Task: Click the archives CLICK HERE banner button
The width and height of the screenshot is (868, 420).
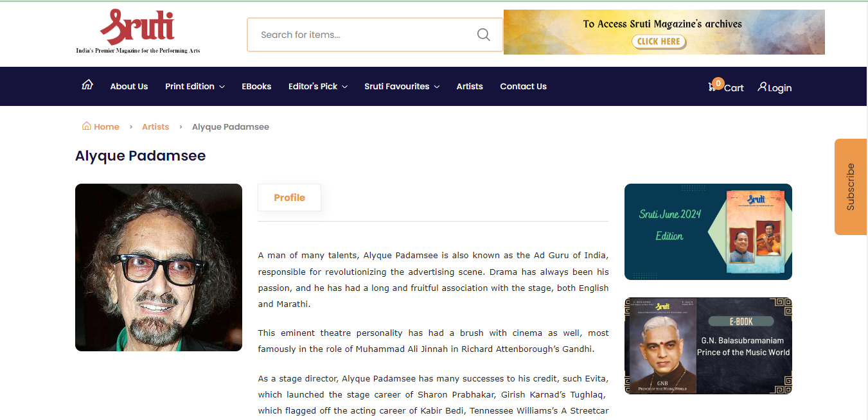Action: point(659,42)
